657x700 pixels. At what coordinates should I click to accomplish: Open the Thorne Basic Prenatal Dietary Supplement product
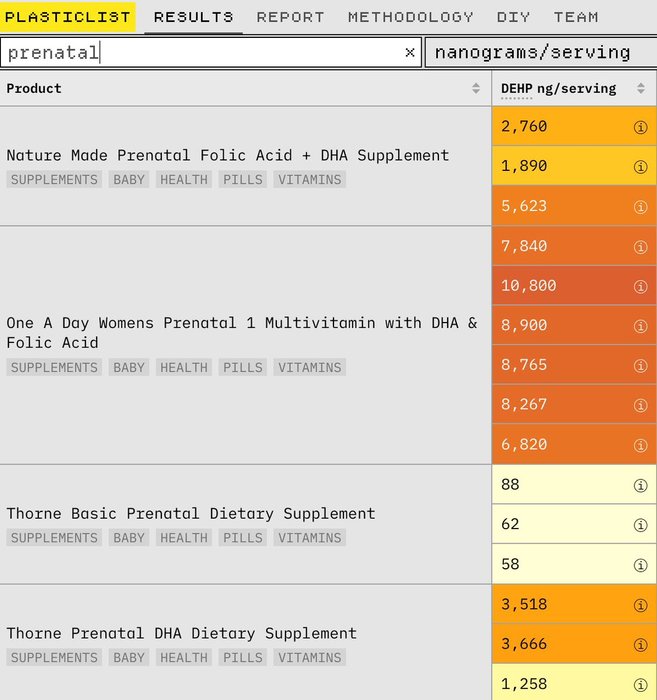[191, 513]
